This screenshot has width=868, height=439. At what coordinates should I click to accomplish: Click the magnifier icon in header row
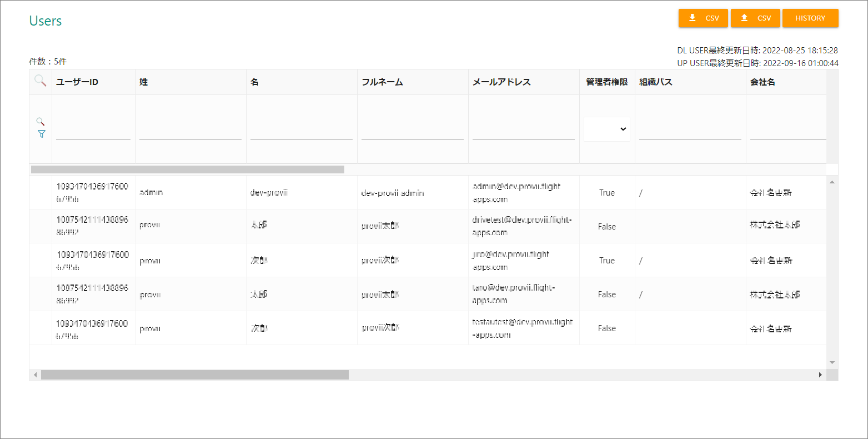pyautogui.click(x=40, y=81)
